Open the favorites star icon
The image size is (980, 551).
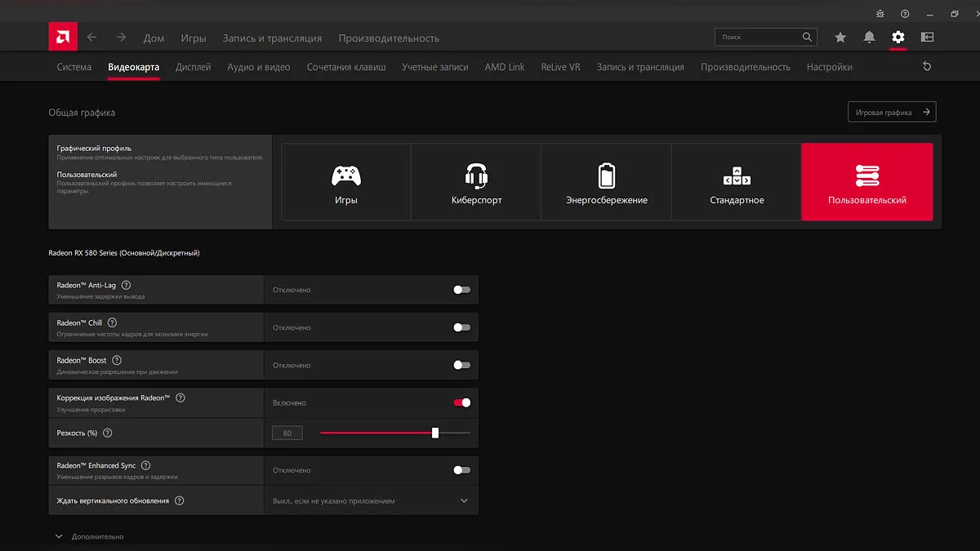(x=840, y=38)
